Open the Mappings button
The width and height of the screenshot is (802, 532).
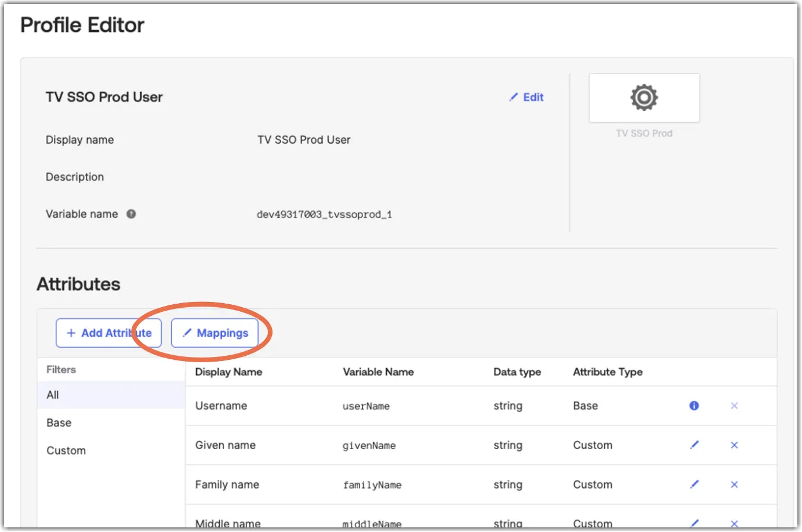pyautogui.click(x=215, y=333)
